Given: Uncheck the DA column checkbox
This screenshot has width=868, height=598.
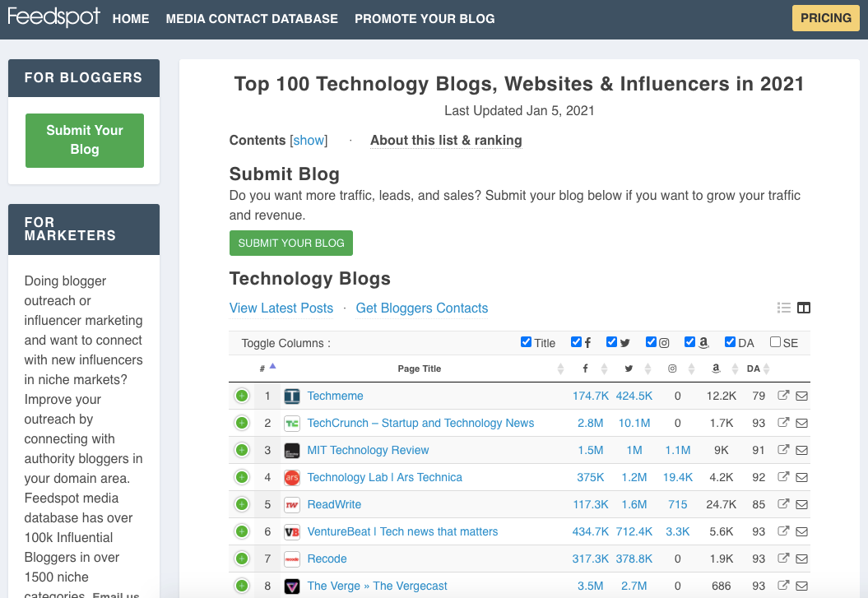Looking at the screenshot, I should [730, 342].
